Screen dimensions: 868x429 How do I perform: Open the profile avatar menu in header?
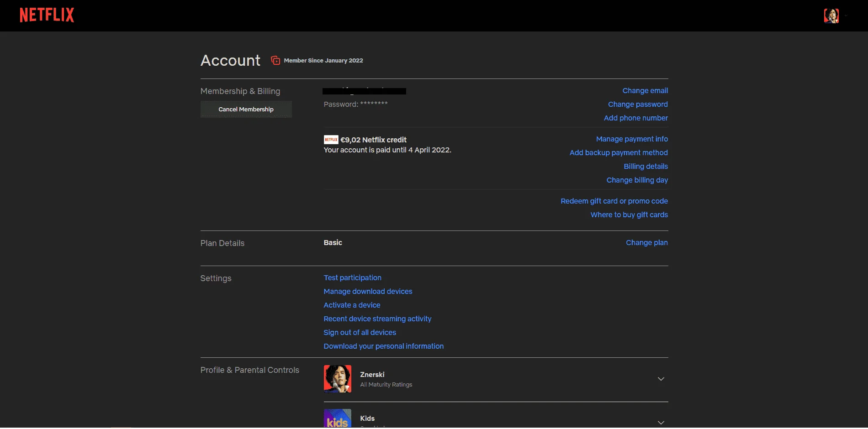pyautogui.click(x=831, y=16)
